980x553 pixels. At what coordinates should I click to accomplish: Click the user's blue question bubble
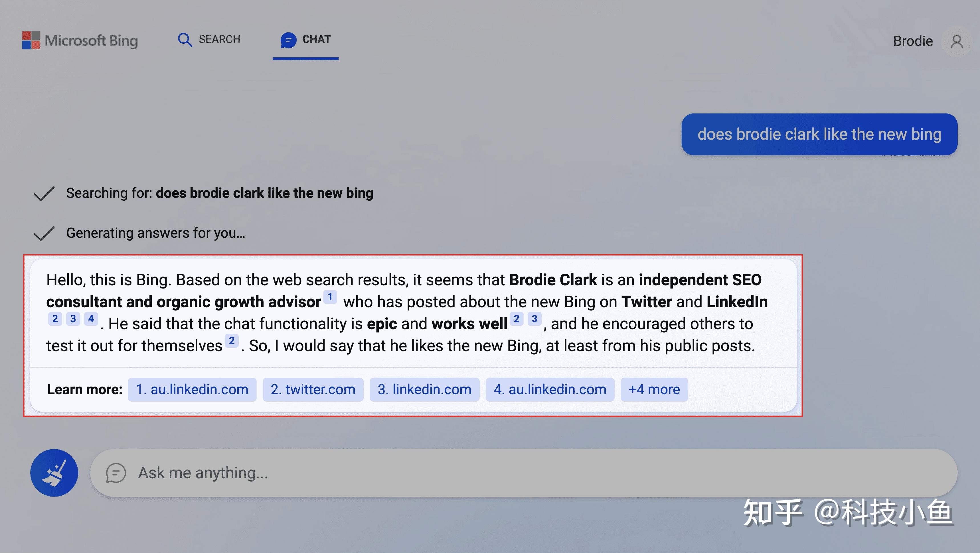tap(819, 134)
